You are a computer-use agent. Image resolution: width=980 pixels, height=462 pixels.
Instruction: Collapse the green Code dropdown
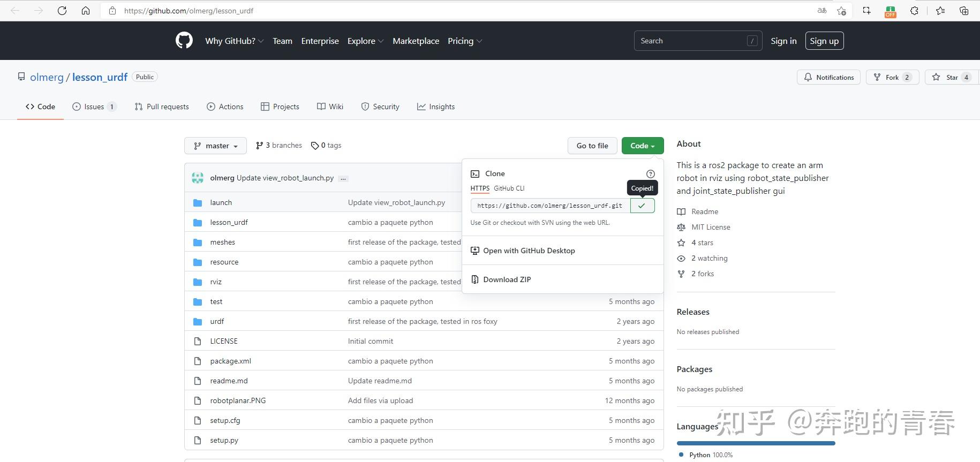pos(642,146)
